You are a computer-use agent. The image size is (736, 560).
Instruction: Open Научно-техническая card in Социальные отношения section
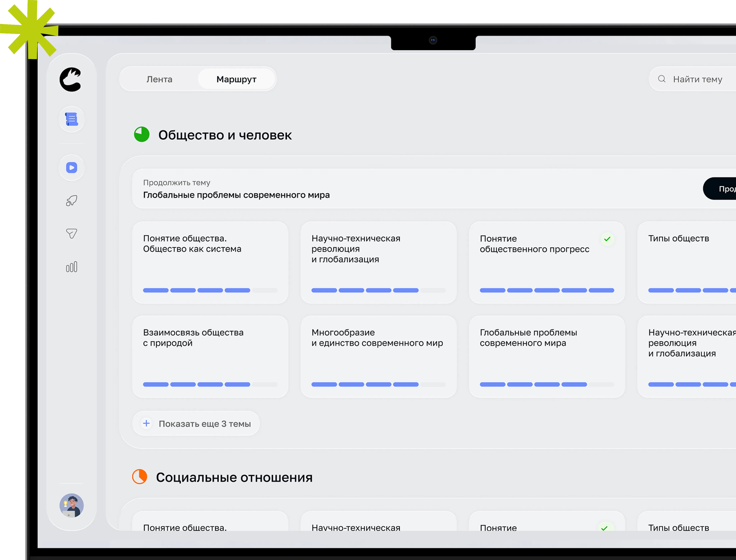click(378, 521)
